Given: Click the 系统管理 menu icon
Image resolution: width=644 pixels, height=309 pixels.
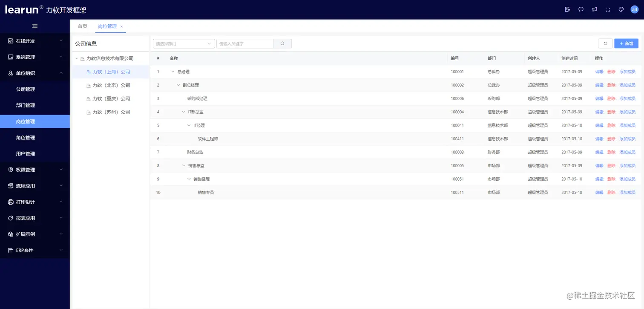Looking at the screenshot, I should pyautogui.click(x=11, y=57).
